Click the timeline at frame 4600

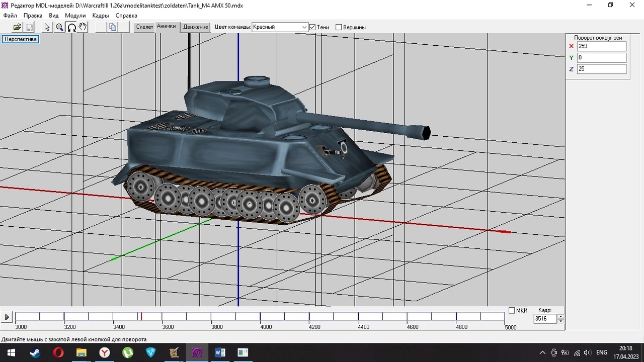click(408, 316)
